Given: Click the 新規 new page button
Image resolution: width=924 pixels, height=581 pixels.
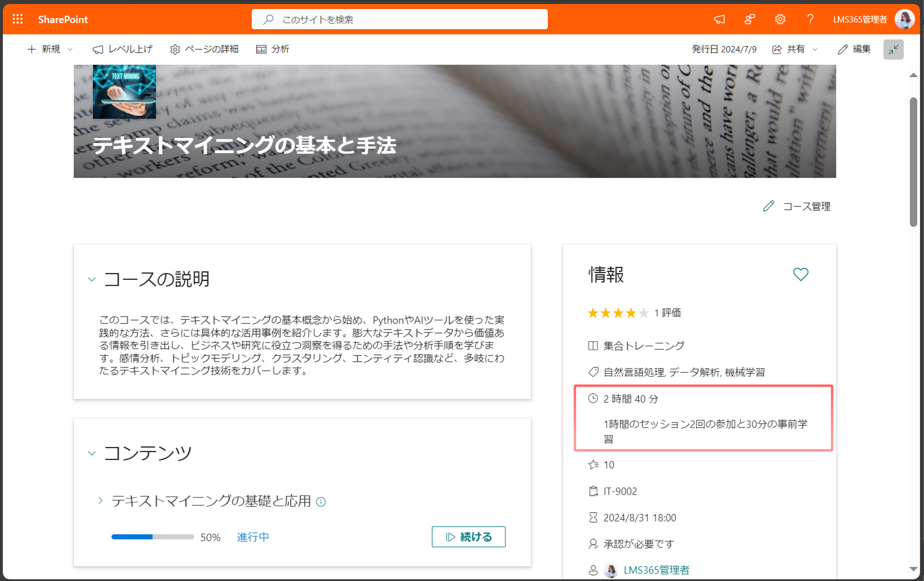Looking at the screenshot, I should pos(44,49).
